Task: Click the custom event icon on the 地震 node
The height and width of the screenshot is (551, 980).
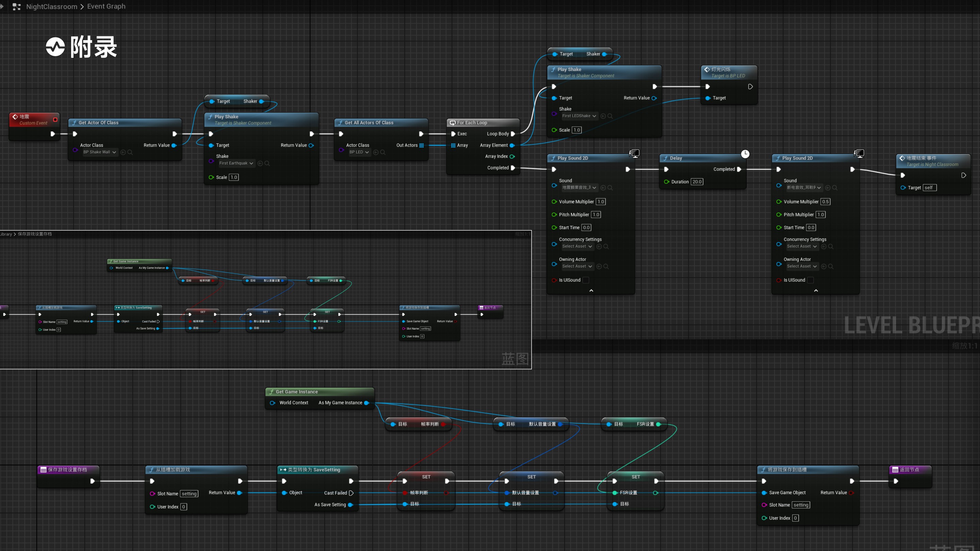Action: click(x=15, y=117)
